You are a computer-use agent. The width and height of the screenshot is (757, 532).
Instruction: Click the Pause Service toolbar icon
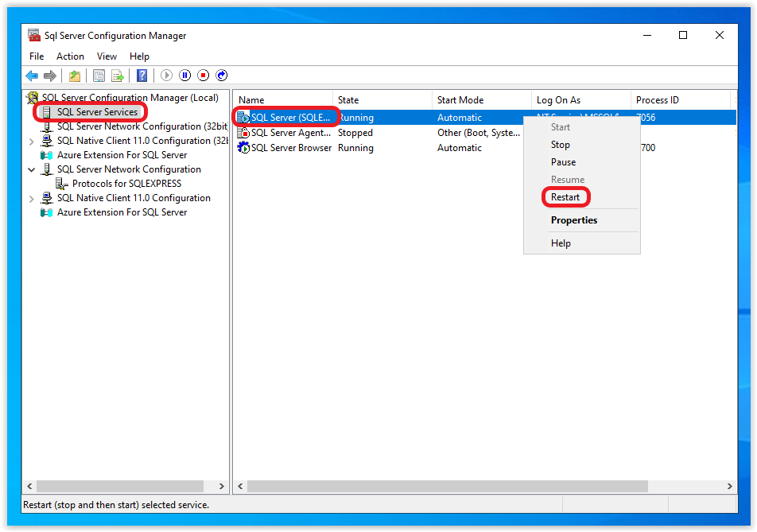185,76
